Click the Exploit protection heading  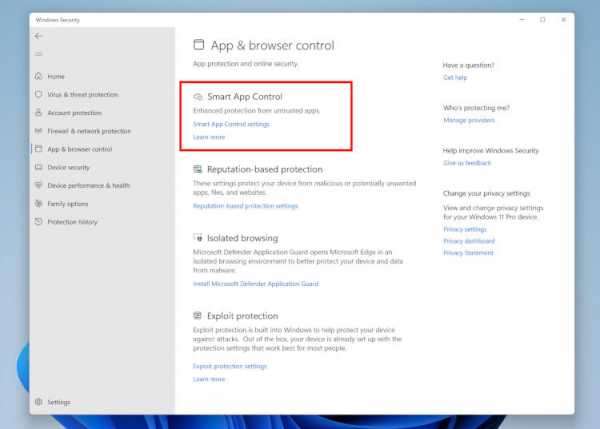(x=243, y=316)
